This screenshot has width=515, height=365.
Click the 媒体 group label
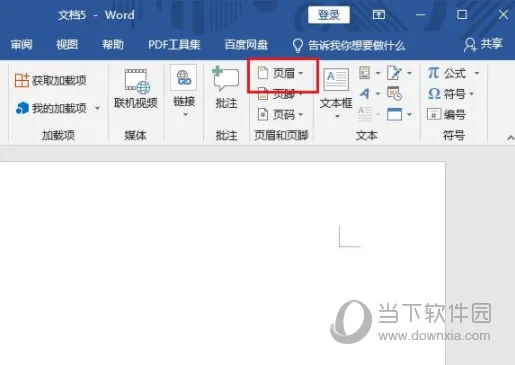pos(135,135)
